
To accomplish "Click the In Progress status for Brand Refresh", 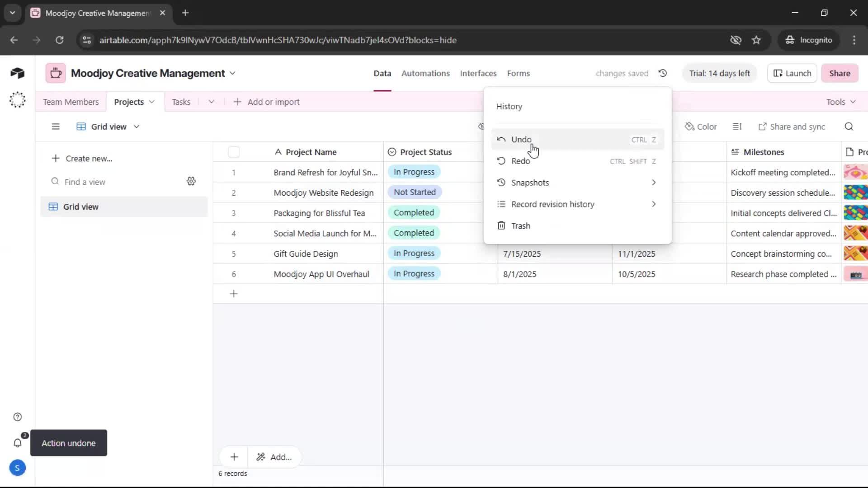I will pyautogui.click(x=414, y=172).
